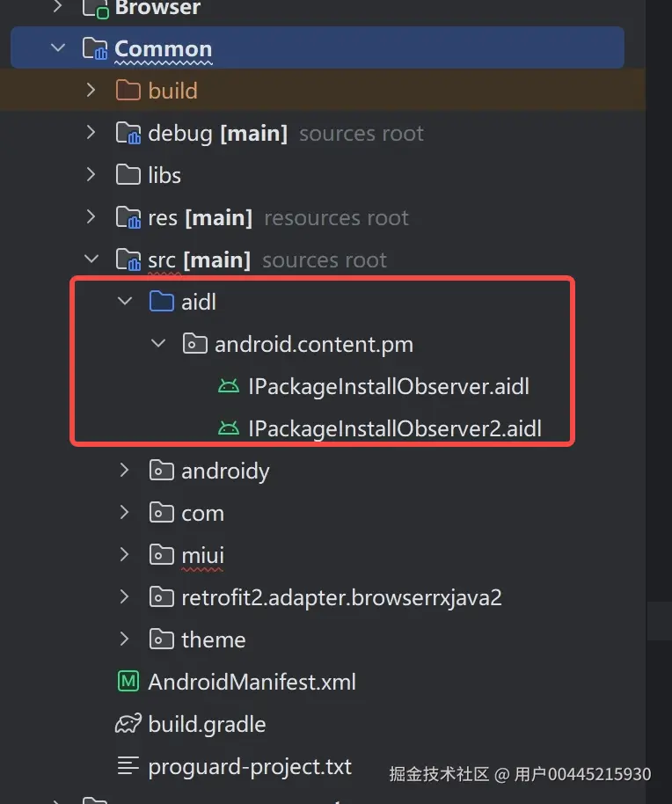Open IPackageInstallObserver2.aidl file
Image resolution: width=672 pixels, height=804 pixels.
(x=394, y=429)
